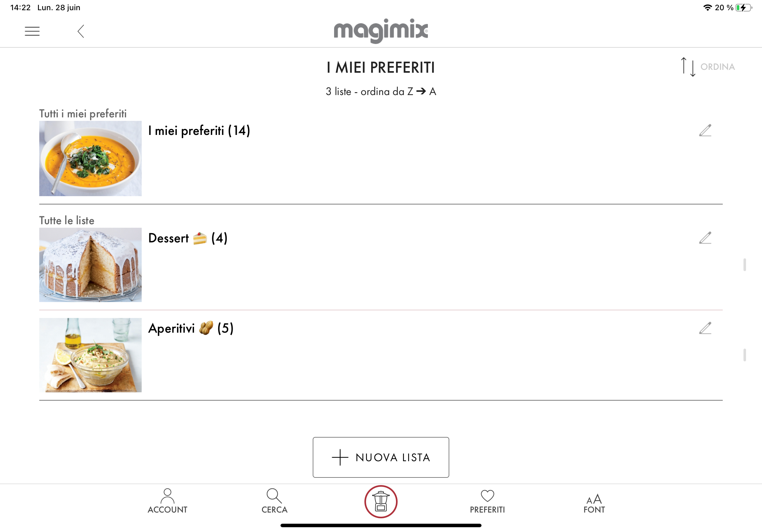
Task: Edit the I miei preferiti list
Action: pos(705,130)
